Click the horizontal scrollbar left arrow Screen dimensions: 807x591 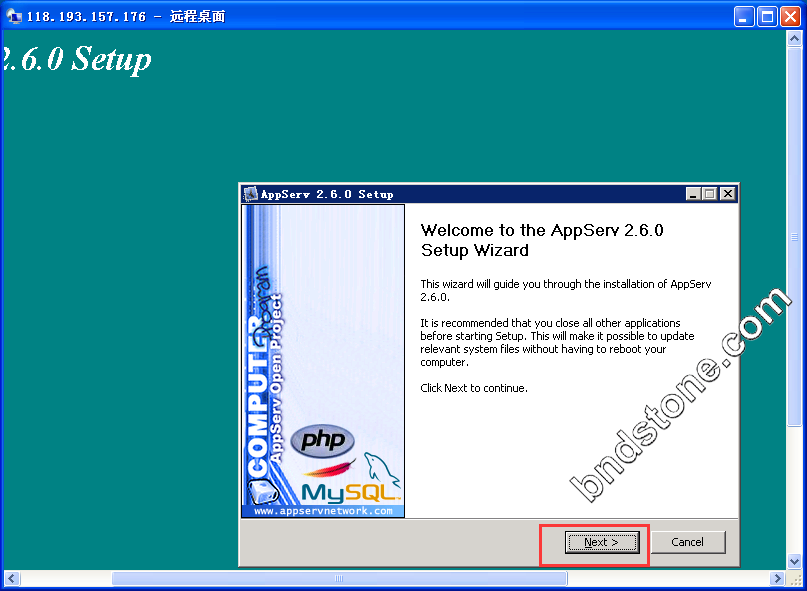(11, 578)
